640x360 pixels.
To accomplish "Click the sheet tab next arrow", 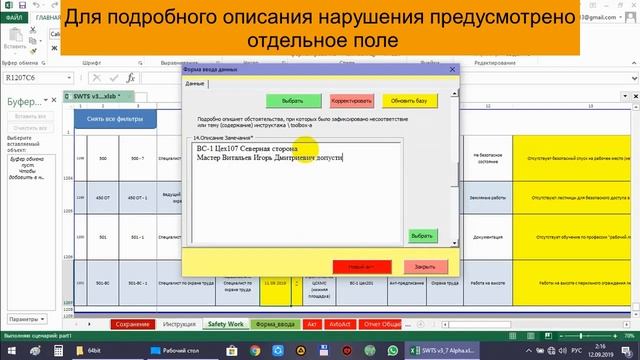I will point(89,324).
